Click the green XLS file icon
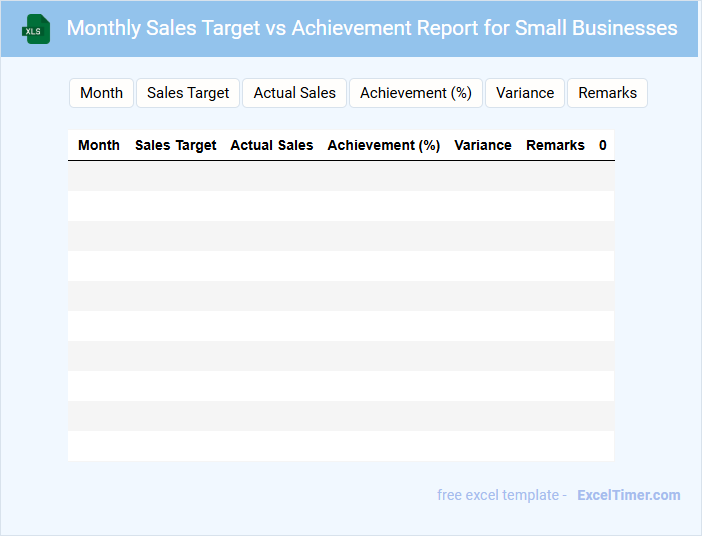Viewport: 702px width, 536px height. (37, 29)
